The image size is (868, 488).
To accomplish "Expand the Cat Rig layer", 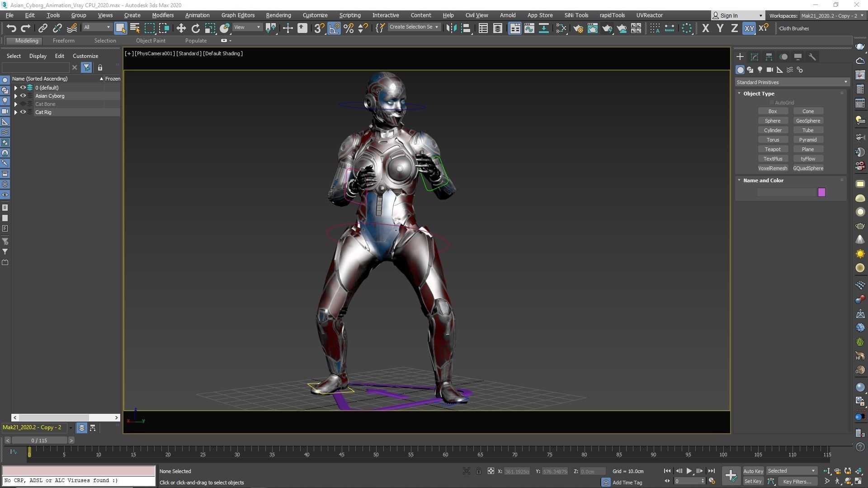I will click(x=16, y=112).
